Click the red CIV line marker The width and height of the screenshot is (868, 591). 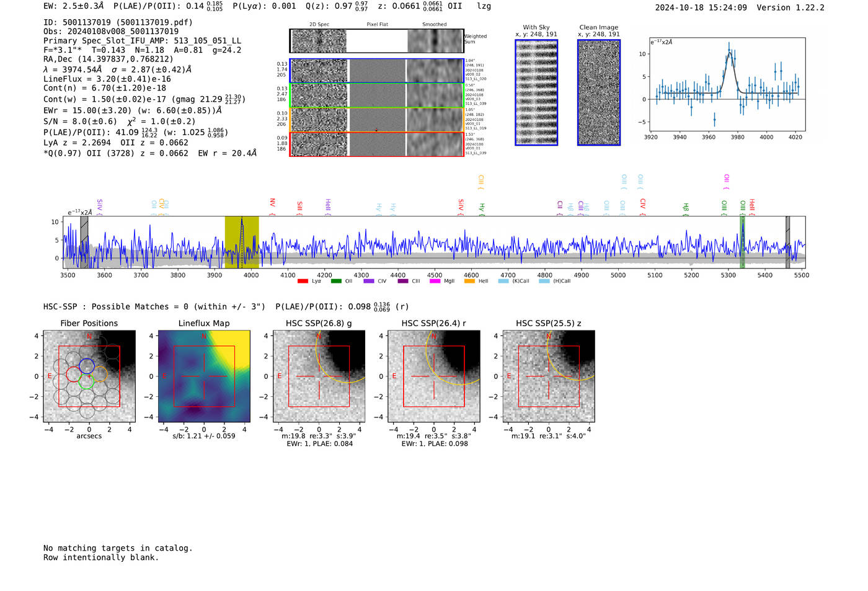(643, 207)
